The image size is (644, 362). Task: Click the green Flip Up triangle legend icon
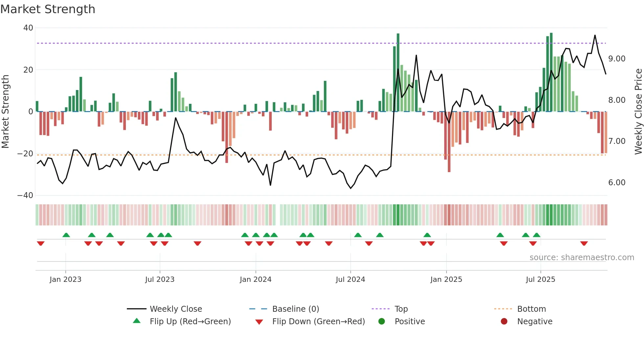click(x=137, y=321)
